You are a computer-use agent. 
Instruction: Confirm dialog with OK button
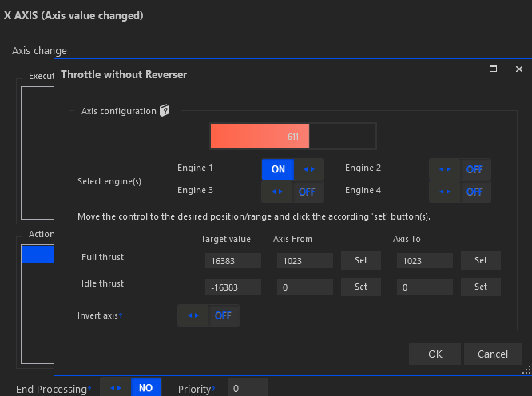435,354
